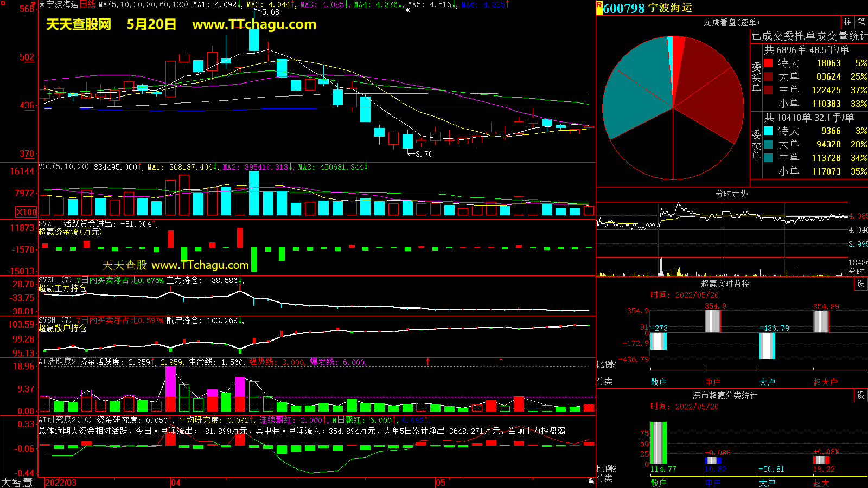Click the 龙虎看盘(逐单) panel title
The width and height of the screenshot is (868, 488).
point(731,22)
